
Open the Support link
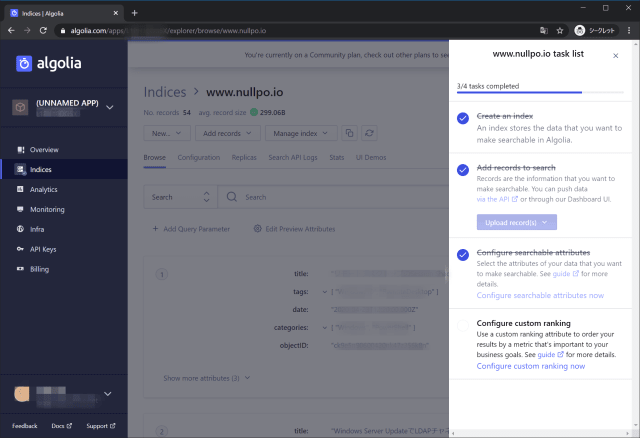(101, 426)
